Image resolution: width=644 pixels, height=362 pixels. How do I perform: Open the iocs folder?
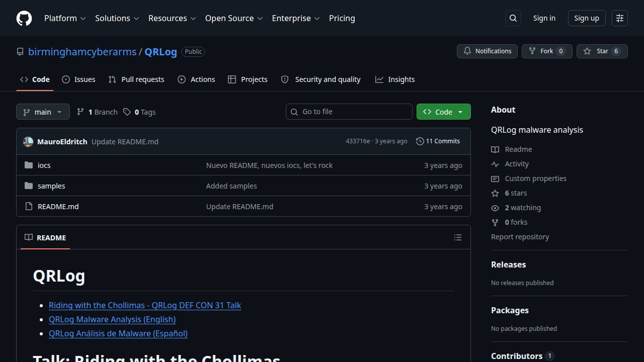coord(44,165)
